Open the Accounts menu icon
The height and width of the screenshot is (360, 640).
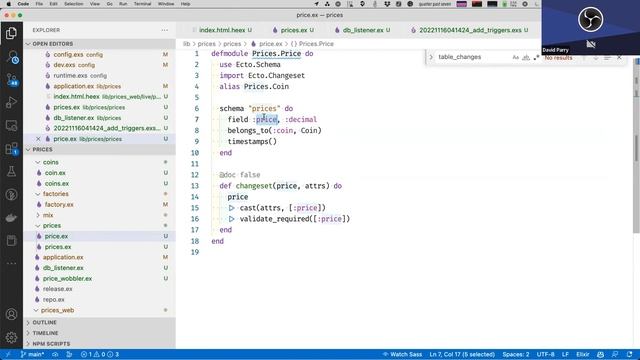click(x=11, y=314)
